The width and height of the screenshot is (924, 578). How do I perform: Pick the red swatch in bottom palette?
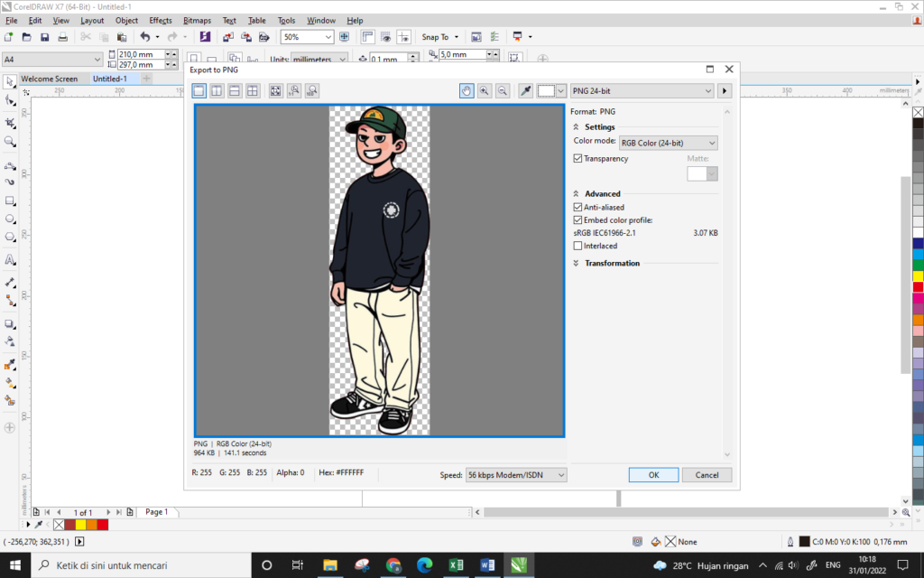tap(103, 525)
